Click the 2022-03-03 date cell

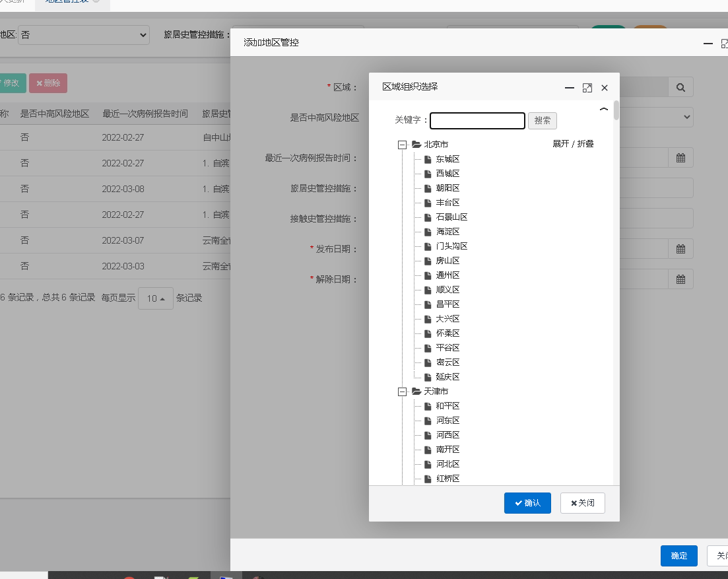(123, 267)
